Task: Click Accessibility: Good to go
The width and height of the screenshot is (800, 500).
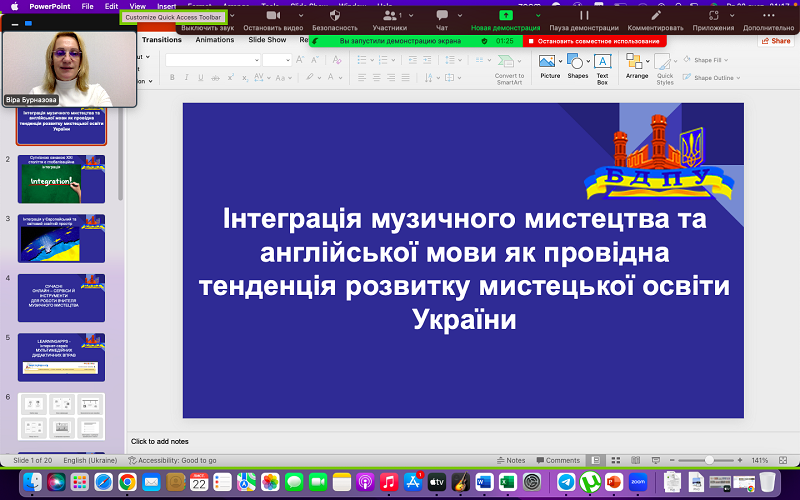Action: point(172,460)
